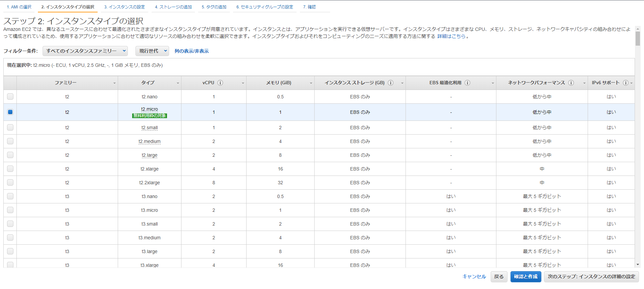The height and width of the screenshot is (289, 644).
Task: Open the 現行世代 generation dropdown
Action: click(x=152, y=51)
